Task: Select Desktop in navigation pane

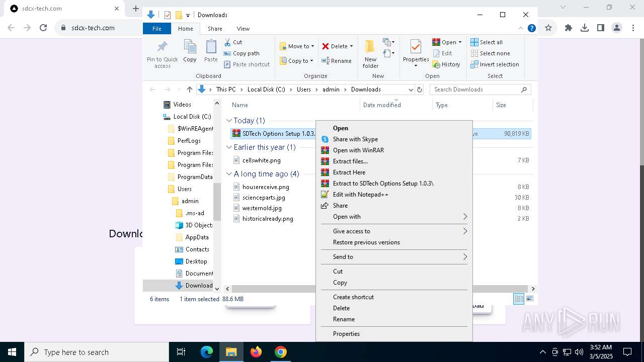Action: tap(196, 261)
